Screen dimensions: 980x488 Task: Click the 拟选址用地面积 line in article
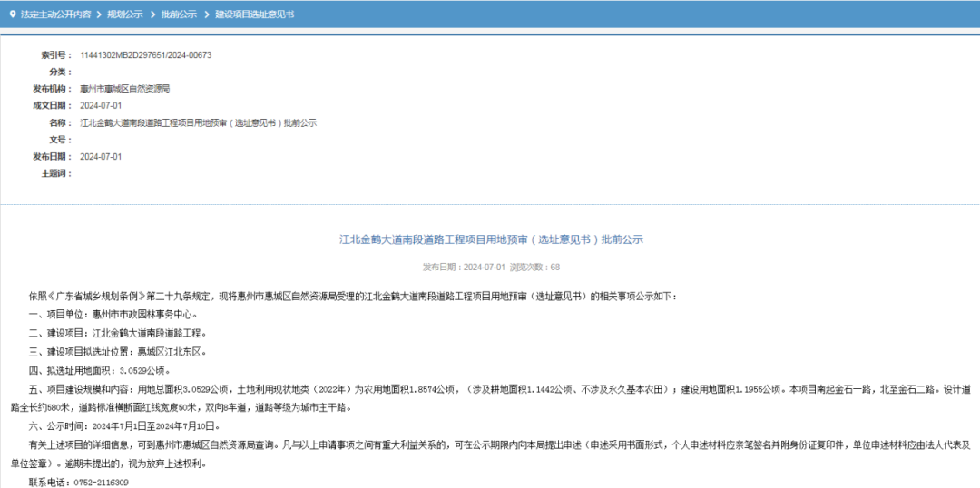tap(100, 370)
